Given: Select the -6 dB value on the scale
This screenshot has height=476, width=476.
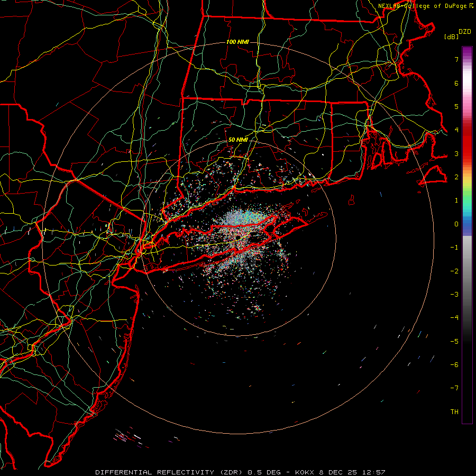Looking at the screenshot, I should click(x=454, y=364).
